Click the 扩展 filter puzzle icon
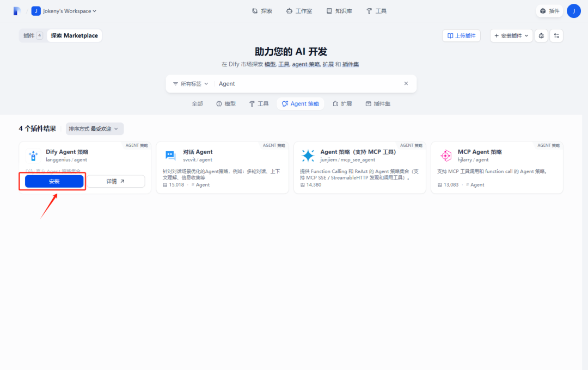Screen dimensions: 588x370 [335, 104]
